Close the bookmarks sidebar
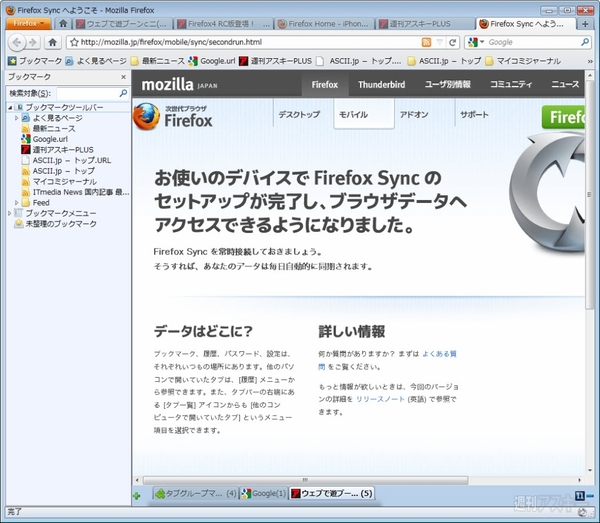This screenshot has width=600, height=523. tap(123, 77)
